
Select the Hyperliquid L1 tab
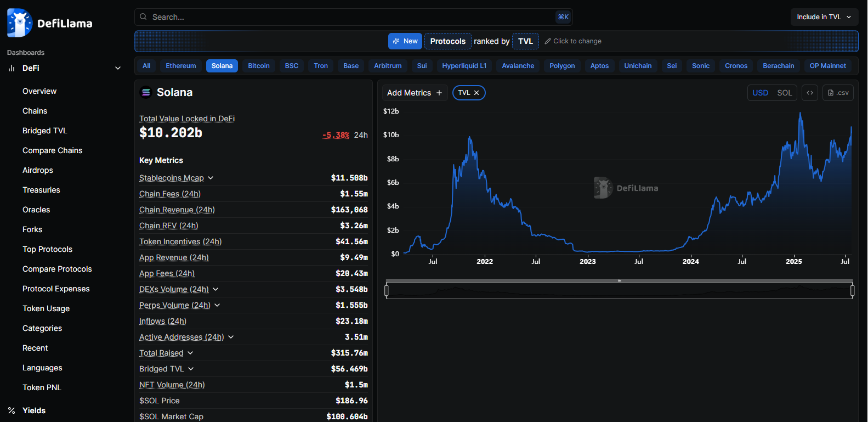click(464, 66)
